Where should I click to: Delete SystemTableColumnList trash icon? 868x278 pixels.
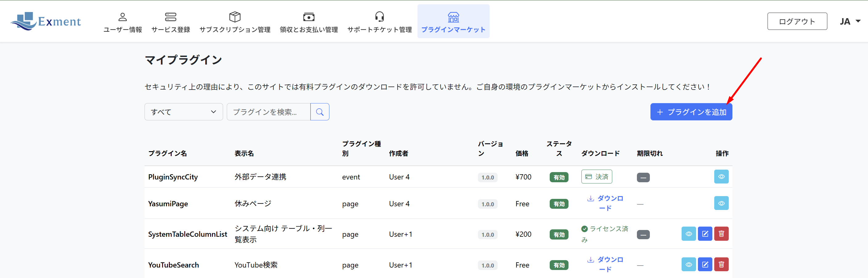click(721, 234)
